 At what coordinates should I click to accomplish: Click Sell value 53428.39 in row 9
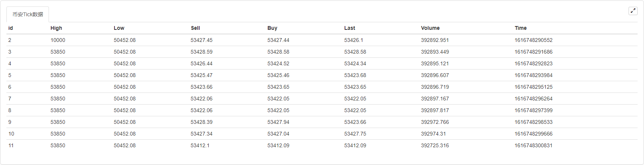point(201,122)
